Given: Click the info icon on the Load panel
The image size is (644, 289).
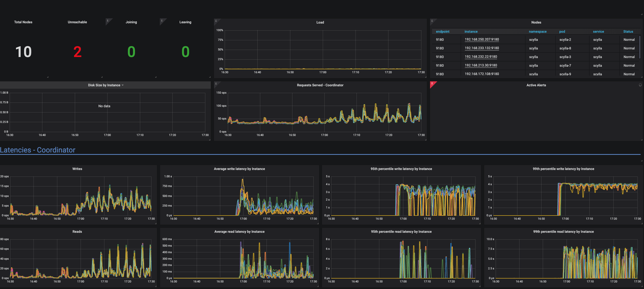Looking at the screenshot, I should pyautogui.click(x=216, y=21).
